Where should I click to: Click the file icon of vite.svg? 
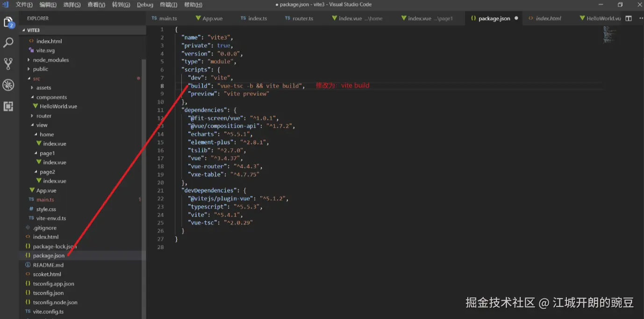[x=31, y=50]
